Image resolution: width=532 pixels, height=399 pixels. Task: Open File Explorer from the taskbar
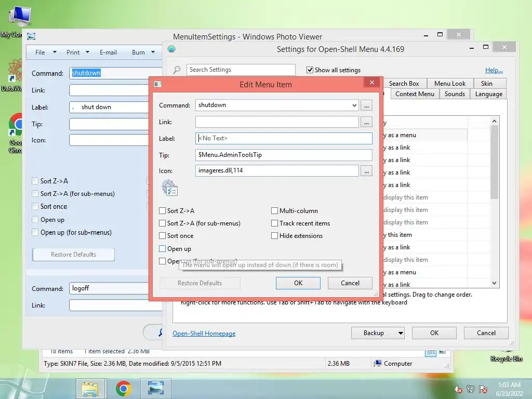[x=91, y=389]
